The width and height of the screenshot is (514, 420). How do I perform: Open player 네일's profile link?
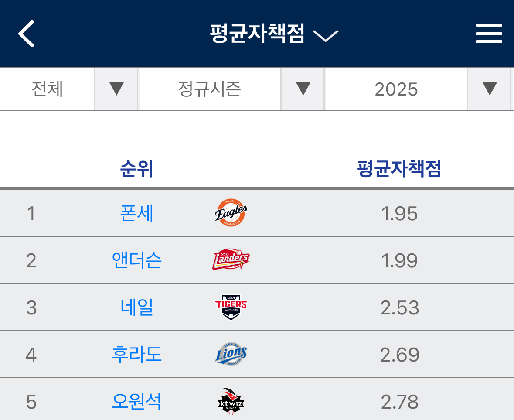136,307
